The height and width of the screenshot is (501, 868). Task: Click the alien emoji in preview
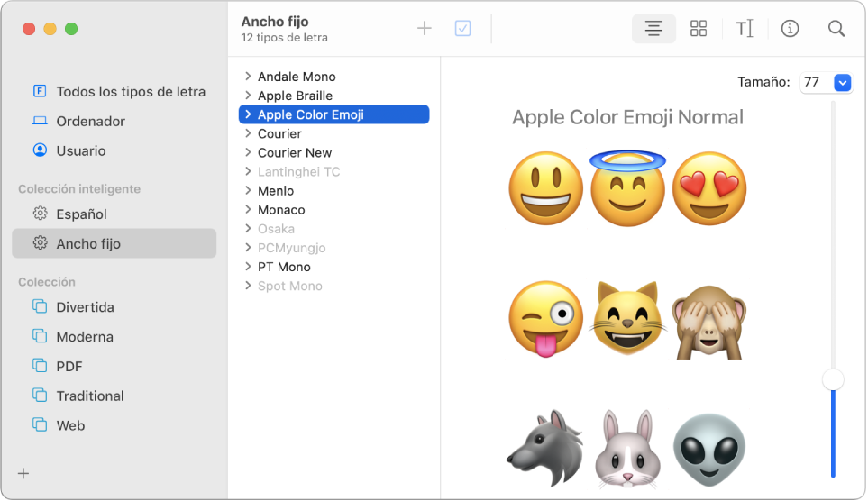point(709,450)
